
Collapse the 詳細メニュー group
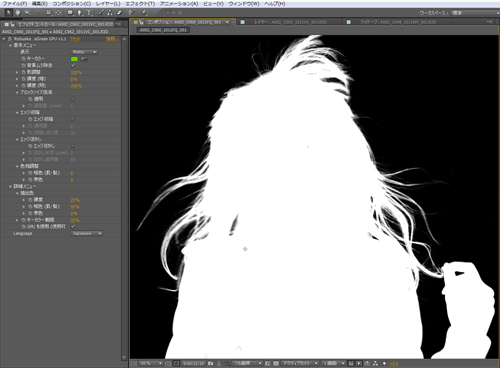click(x=10, y=186)
